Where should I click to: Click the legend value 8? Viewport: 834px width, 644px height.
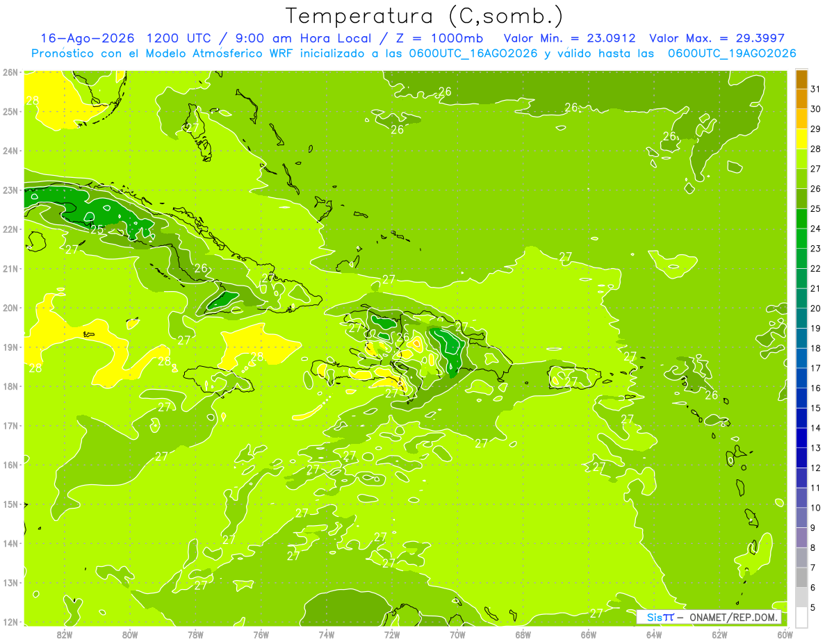(813, 547)
